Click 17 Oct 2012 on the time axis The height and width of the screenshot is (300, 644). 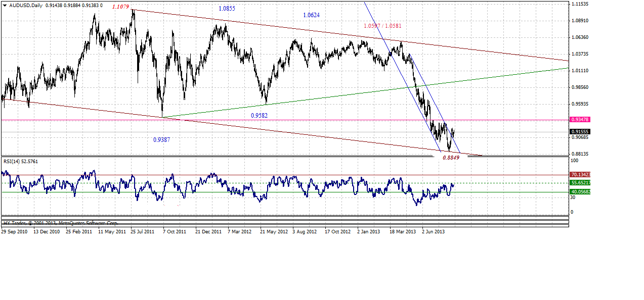(x=338, y=232)
